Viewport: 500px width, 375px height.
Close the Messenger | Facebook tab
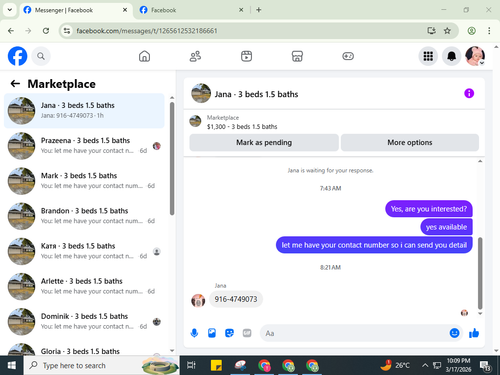pos(125,10)
